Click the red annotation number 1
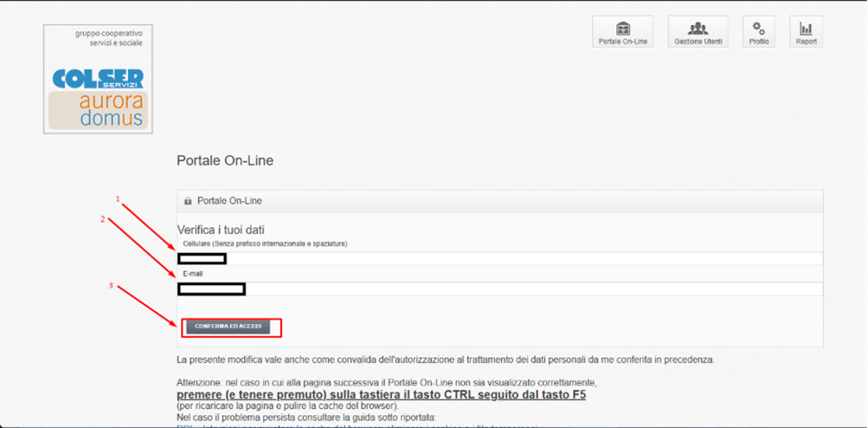 (119, 199)
